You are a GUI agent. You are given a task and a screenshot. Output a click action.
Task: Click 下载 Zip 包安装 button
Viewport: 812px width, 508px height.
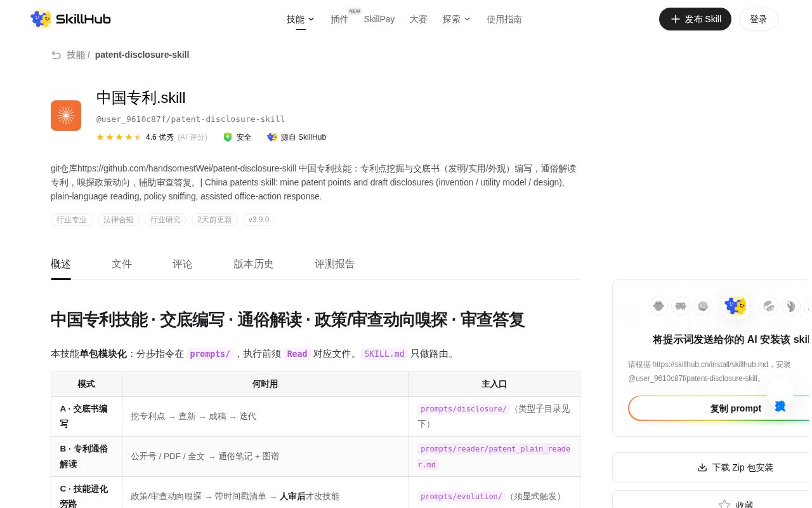tap(712, 467)
